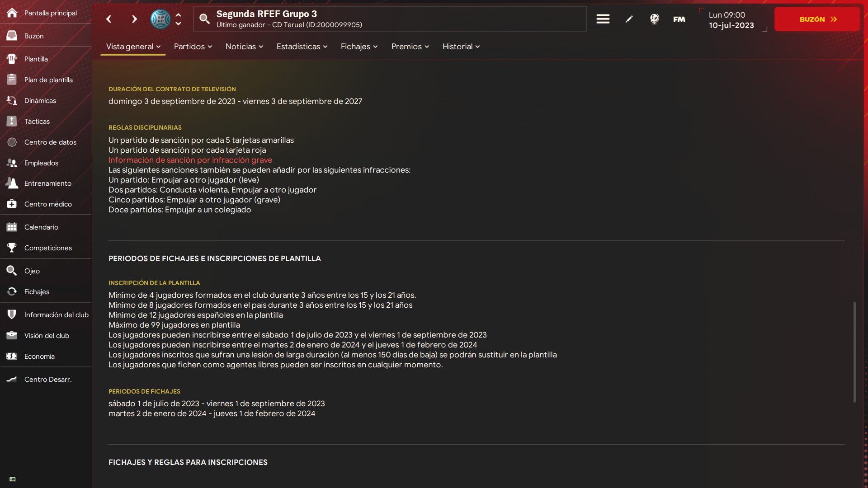Viewport: 868px width, 488px height.
Task: Click REGLAS DISCIPLINARIAS heading
Action: tap(145, 127)
